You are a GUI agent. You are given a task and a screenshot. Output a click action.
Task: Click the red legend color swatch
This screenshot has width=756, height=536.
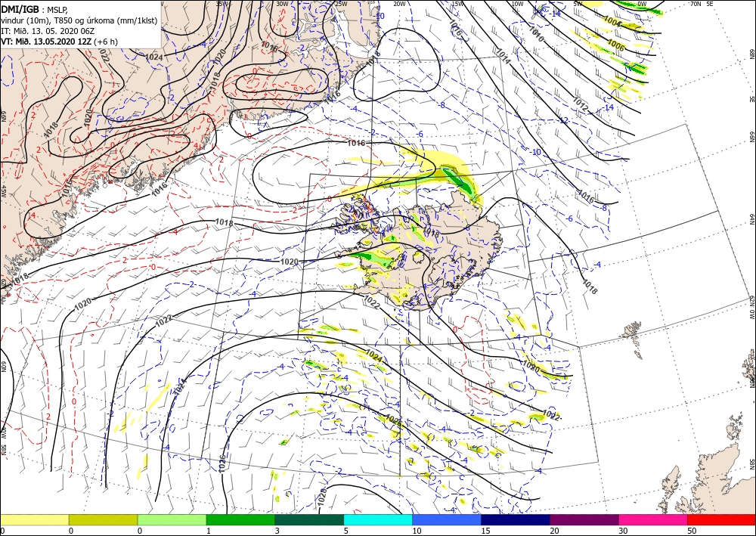click(721, 519)
